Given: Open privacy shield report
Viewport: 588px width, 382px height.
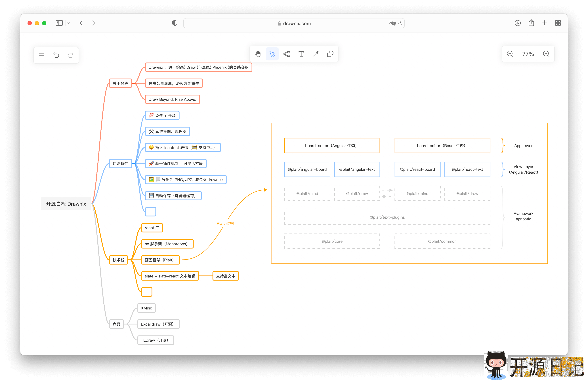Looking at the screenshot, I should pyautogui.click(x=175, y=23).
